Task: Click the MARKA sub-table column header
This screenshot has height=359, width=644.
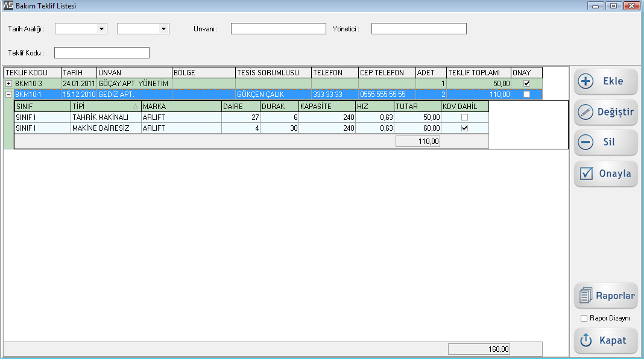Action: [181, 106]
